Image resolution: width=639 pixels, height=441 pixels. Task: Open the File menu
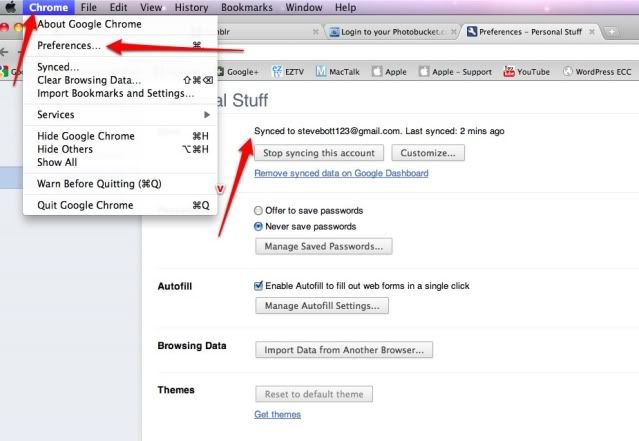click(x=88, y=7)
